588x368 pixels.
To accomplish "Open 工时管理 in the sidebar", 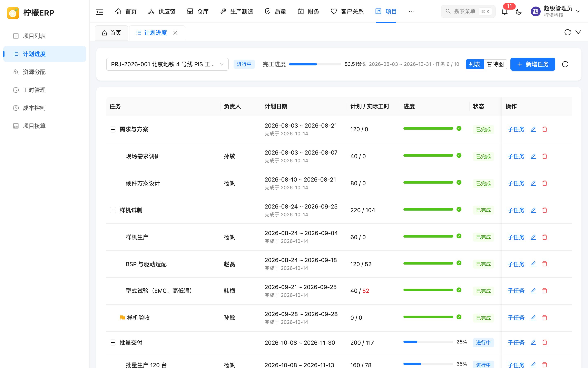I will point(45,90).
